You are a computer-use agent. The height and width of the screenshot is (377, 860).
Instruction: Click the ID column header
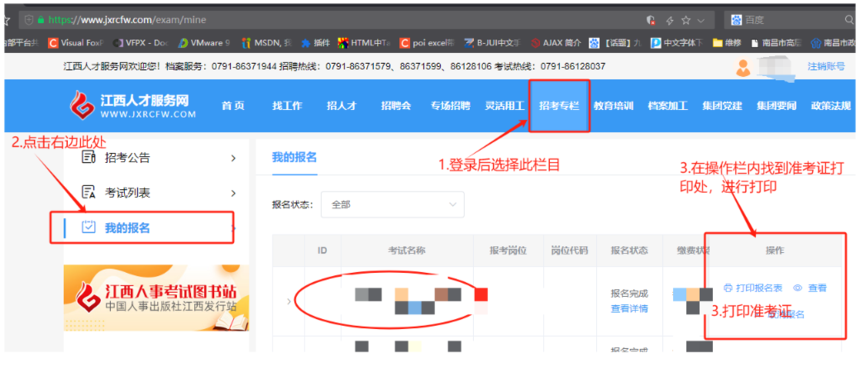[x=322, y=250]
